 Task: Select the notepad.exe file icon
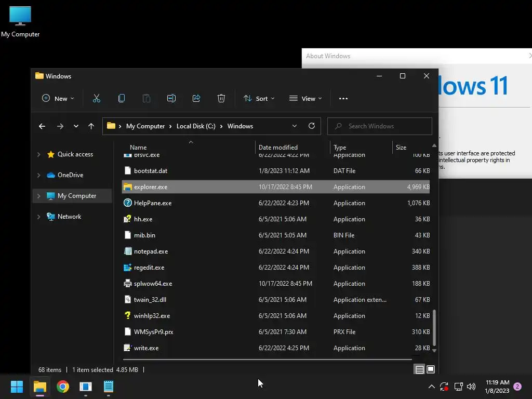(128, 251)
